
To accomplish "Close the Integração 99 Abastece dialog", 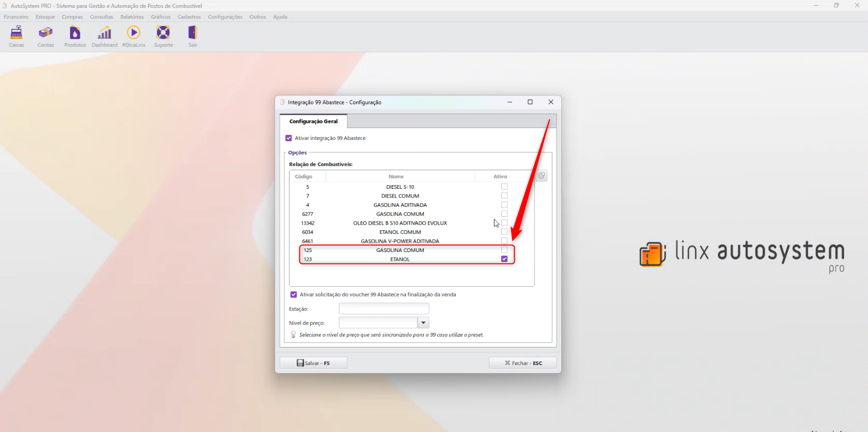I will [551, 102].
